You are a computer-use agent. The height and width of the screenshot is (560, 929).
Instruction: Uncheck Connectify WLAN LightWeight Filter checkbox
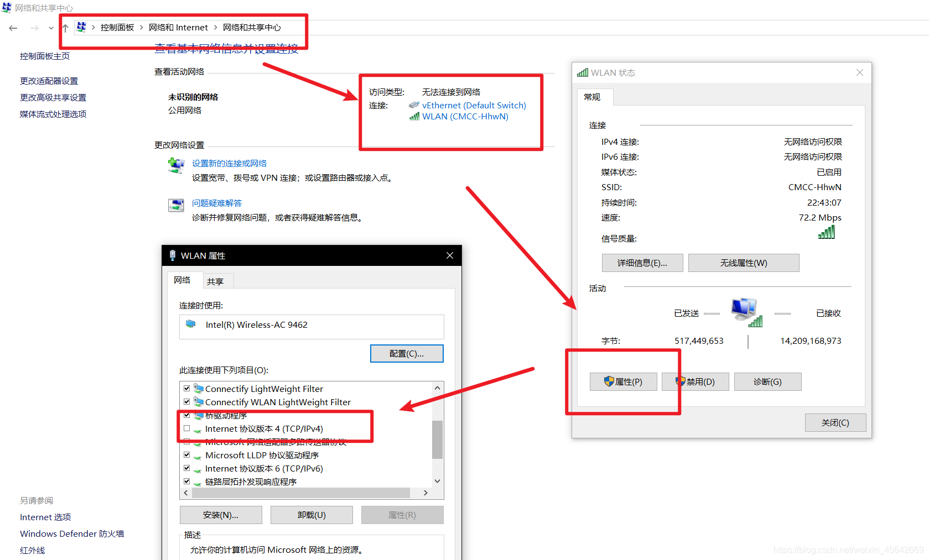tap(186, 402)
